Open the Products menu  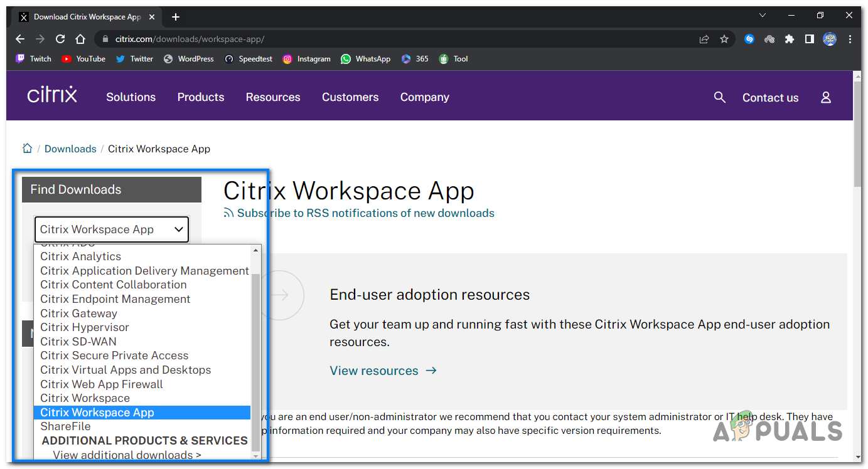(x=200, y=97)
